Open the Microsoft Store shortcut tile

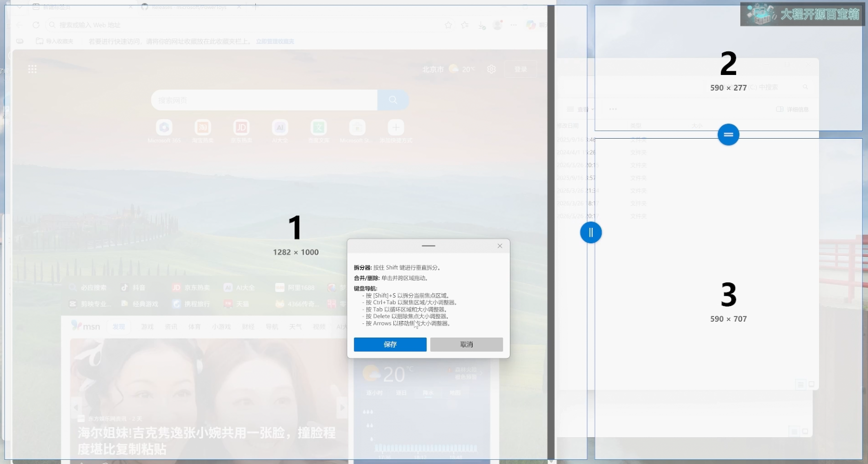pos(357,131)
